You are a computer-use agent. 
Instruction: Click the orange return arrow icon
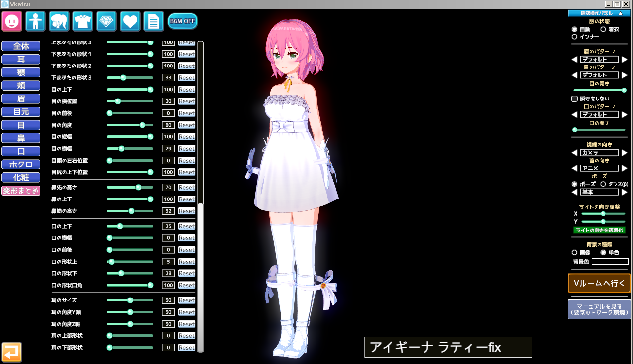[12, 352]
